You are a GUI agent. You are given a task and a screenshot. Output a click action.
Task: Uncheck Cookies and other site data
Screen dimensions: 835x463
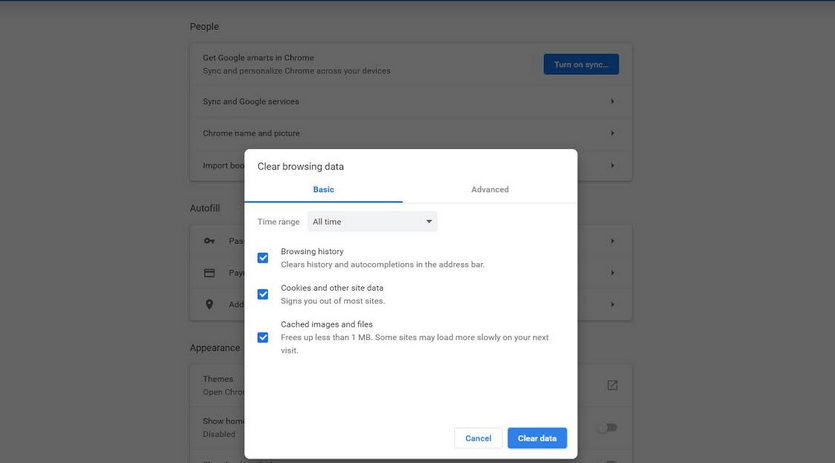(x=263, y=294)
